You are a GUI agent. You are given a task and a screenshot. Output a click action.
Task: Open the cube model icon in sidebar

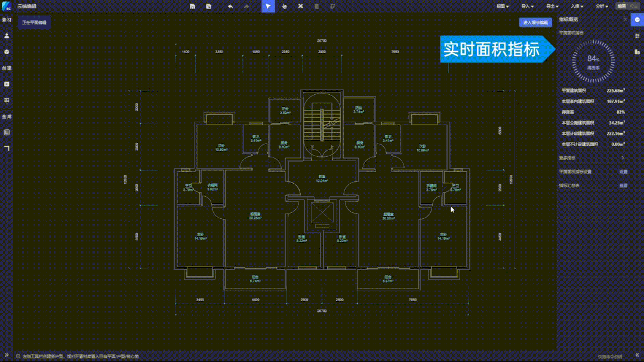click(x=7, y=52)
